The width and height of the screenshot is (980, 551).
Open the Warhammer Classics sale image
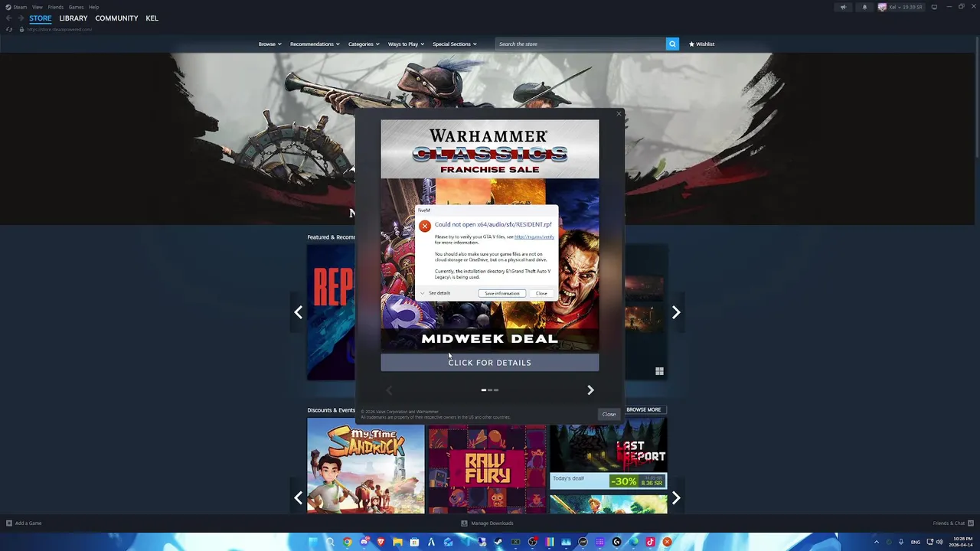pos(490,236)
